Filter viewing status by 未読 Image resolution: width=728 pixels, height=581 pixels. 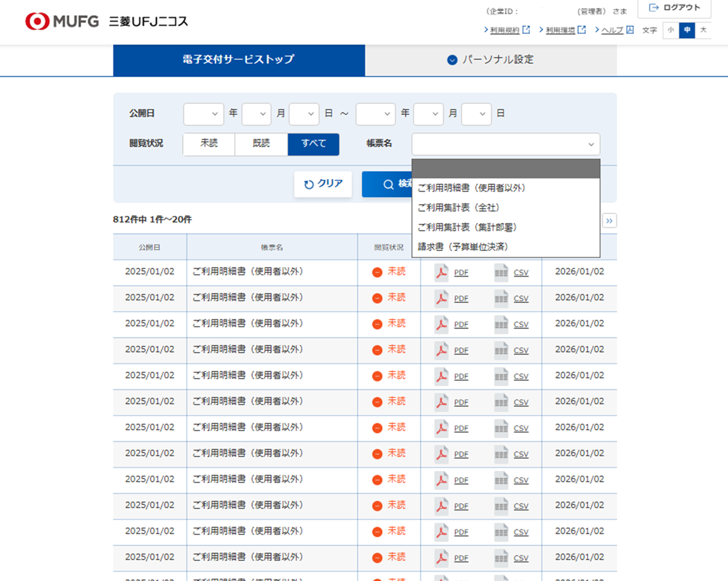point(209,144)
